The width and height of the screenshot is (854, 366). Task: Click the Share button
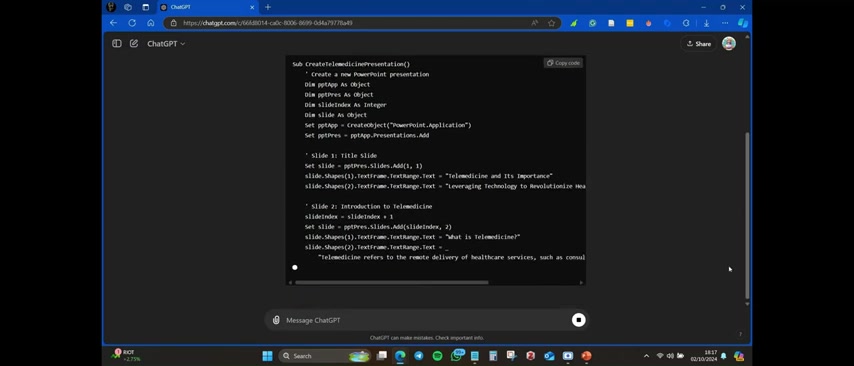[699, 44]
